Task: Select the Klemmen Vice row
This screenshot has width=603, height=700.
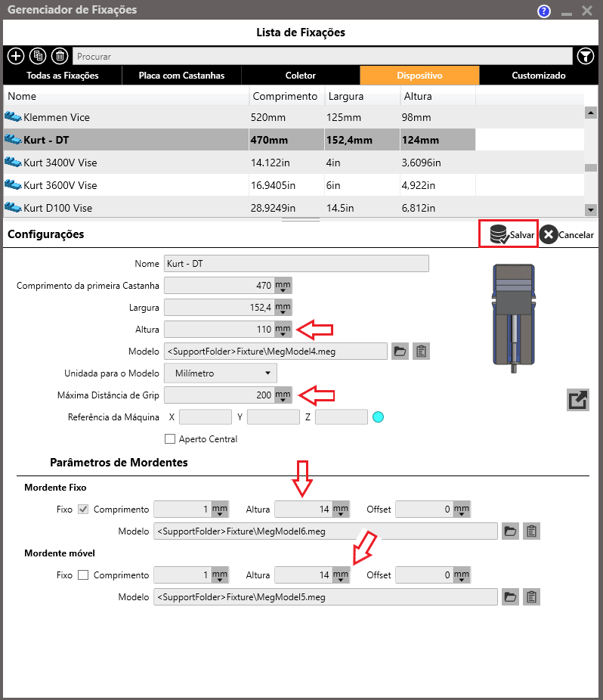Action: [x=294, y=117]
